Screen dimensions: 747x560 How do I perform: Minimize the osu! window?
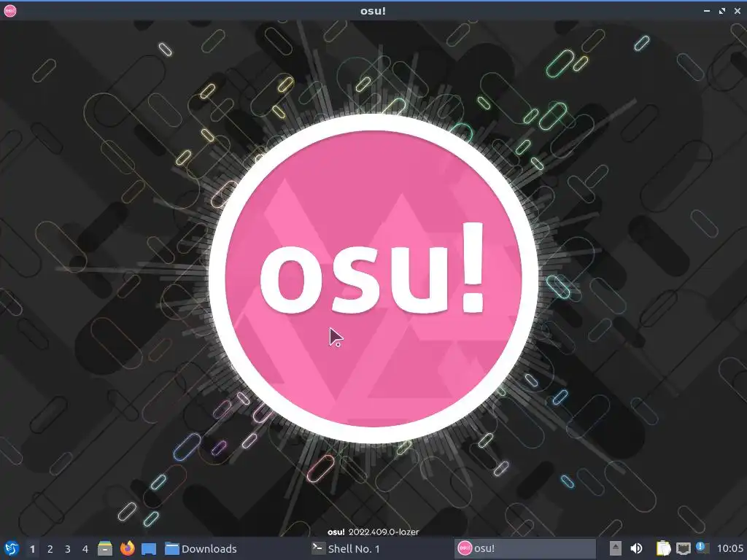tap(707, 10)
